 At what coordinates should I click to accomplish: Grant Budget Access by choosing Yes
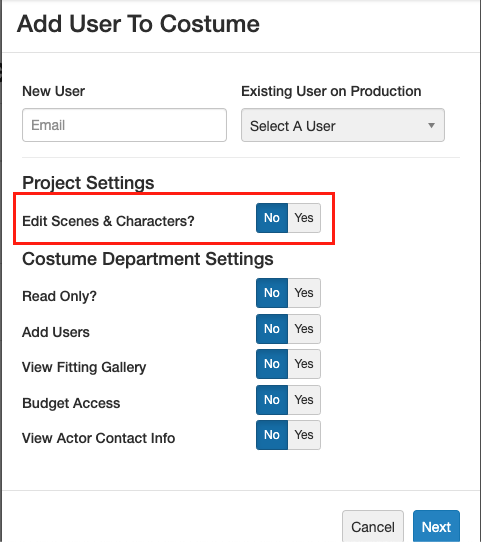(304, 400)
